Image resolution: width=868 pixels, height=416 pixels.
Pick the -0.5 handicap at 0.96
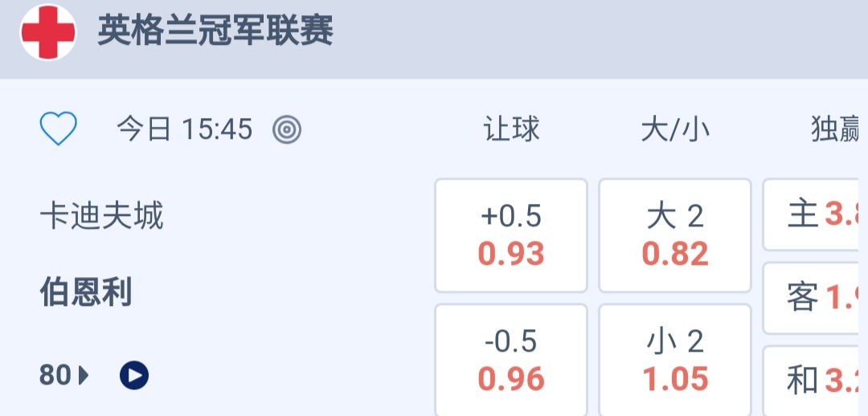tap(511, 360)
